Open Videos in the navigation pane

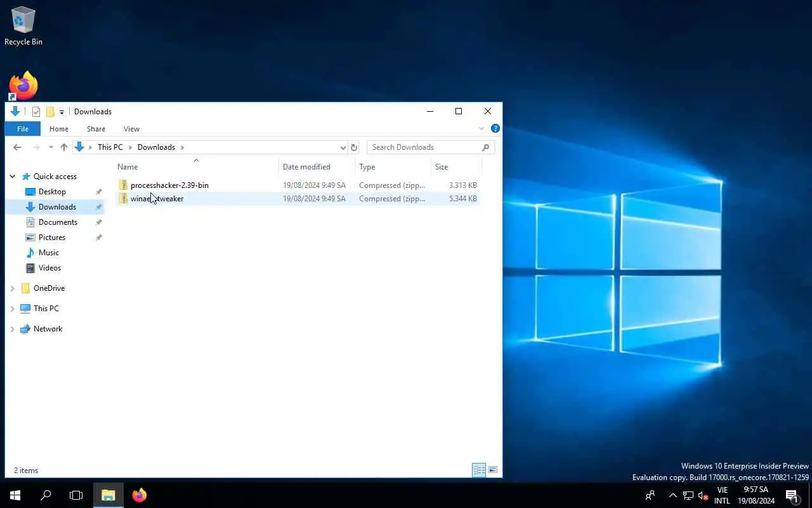coord(49,268)
